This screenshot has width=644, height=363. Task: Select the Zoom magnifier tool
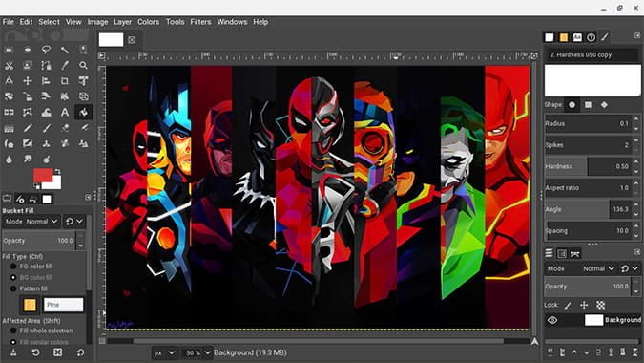coord(83,65)
